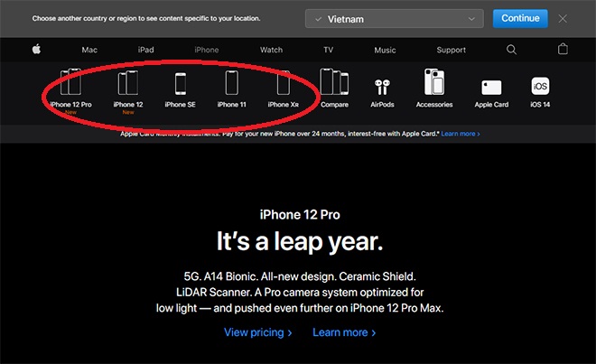Click the iPhone 12 Pro heading text
The height and width of the screenshot is (364, 596).
pyautogui.click(x=300, y=215)
